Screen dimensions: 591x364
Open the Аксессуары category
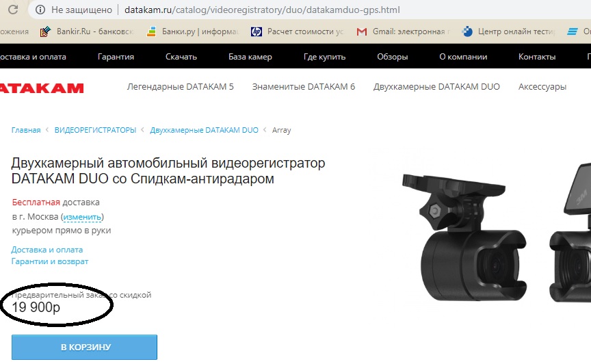542,87
